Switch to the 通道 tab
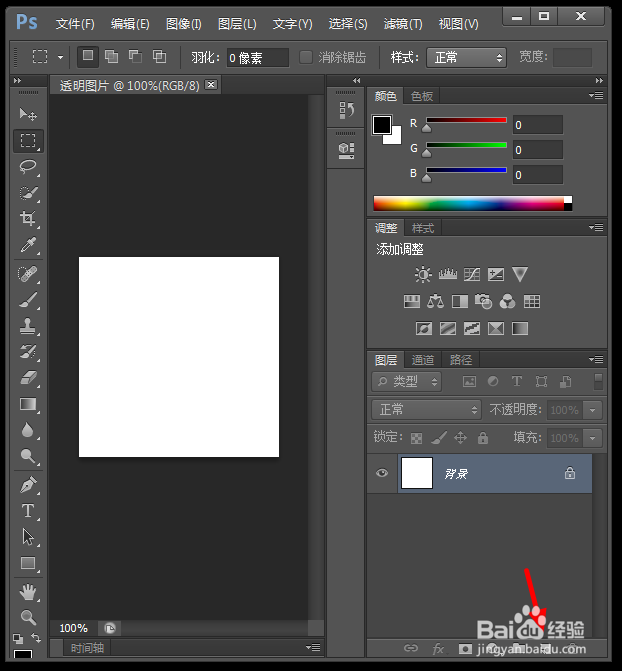The height and width of the screenshot is (671, 622). click(x=423, y=360)
